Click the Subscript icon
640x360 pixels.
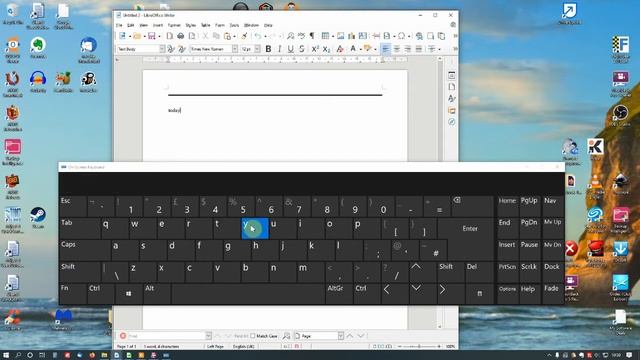[x=326, y=49]
